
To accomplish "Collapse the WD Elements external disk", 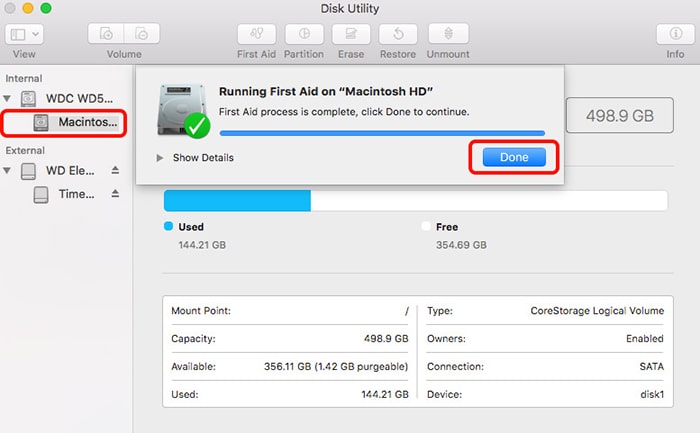I will pyautogui.click(x=8, y=171).
